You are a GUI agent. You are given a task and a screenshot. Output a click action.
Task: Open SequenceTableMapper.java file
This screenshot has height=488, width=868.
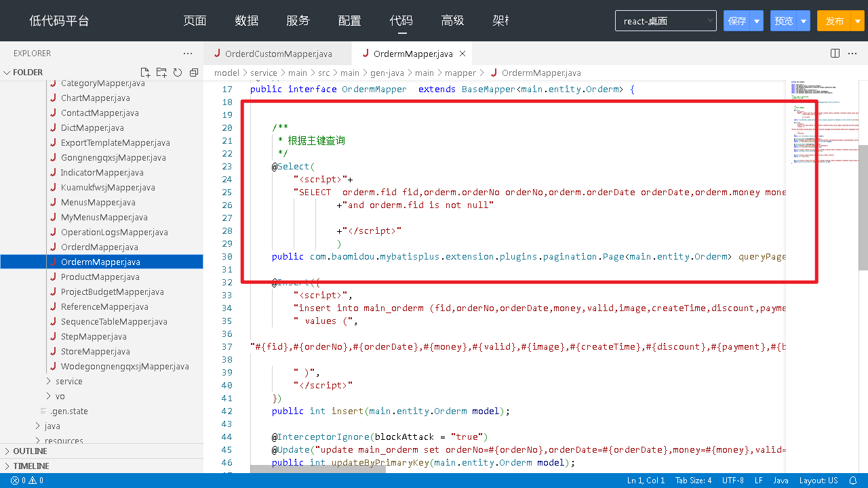[x=114, y=322]
